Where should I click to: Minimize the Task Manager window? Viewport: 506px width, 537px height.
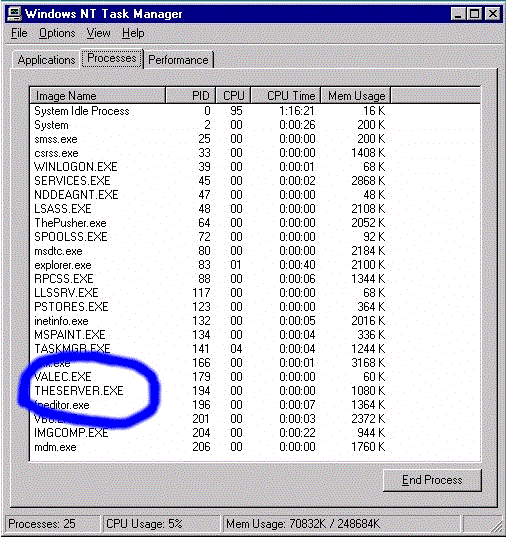[458, 14]
